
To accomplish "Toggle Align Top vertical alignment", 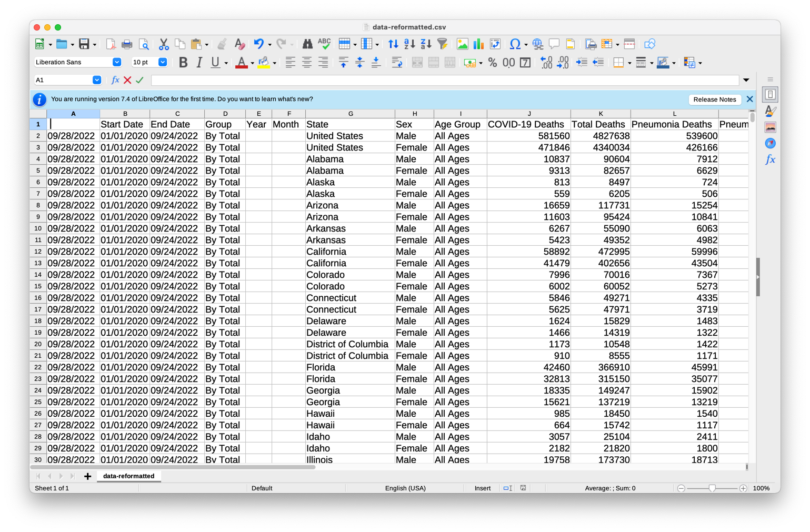I will tap(343, 63).
